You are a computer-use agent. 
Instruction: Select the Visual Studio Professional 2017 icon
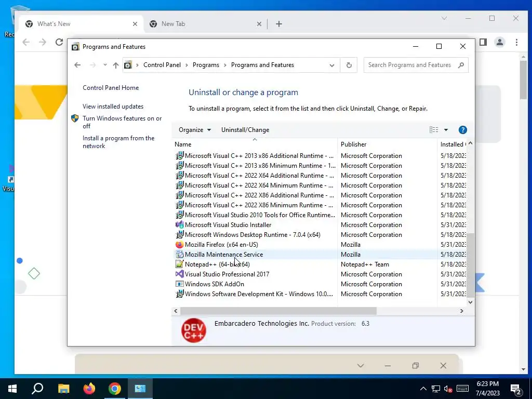coord(179,274)
